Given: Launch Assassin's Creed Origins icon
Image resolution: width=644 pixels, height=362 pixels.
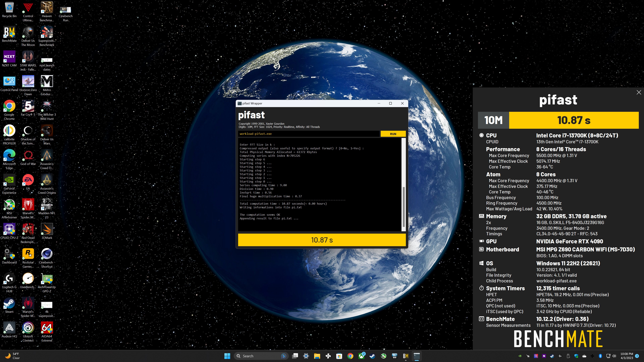Looking at the screenshot, I should [47, 184].
